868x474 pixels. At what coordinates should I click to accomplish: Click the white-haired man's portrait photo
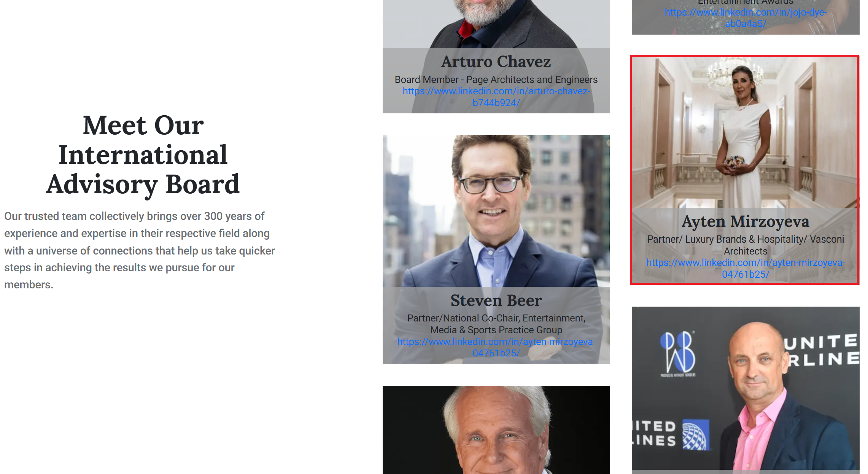pyautogui.click(x=496, y=430)
